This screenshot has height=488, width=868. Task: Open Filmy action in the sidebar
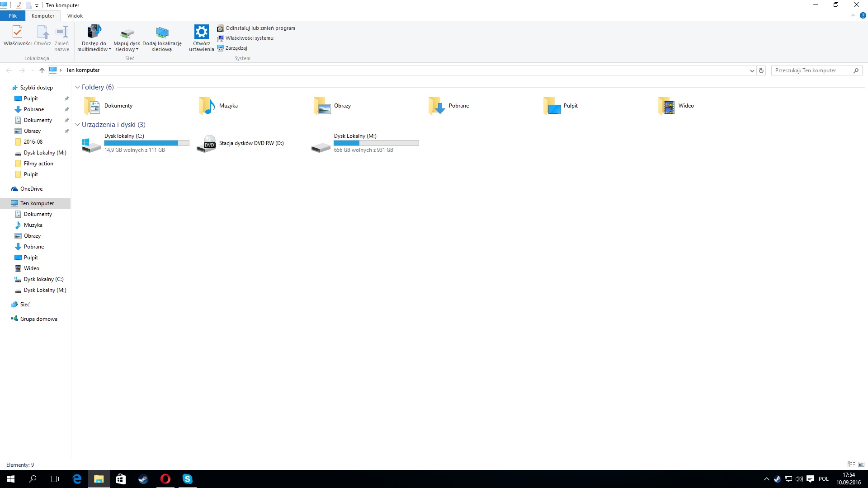tap(38, 164)
